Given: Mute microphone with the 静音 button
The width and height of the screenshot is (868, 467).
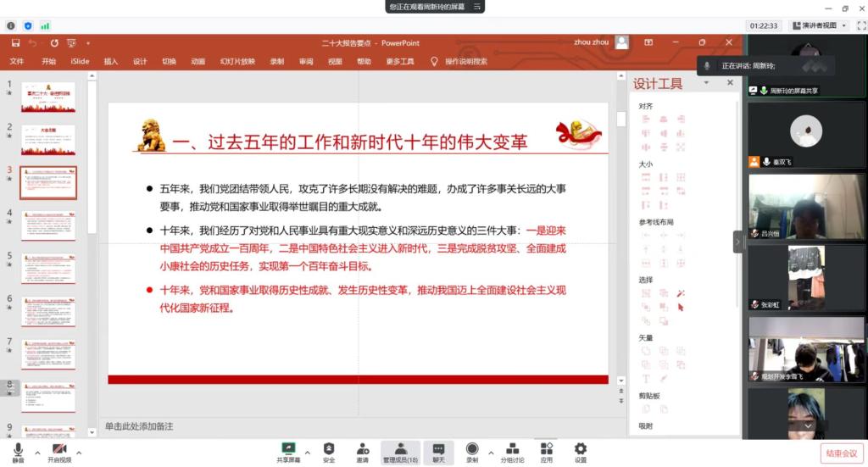Looking at the screenshot, I should (18, 450).
